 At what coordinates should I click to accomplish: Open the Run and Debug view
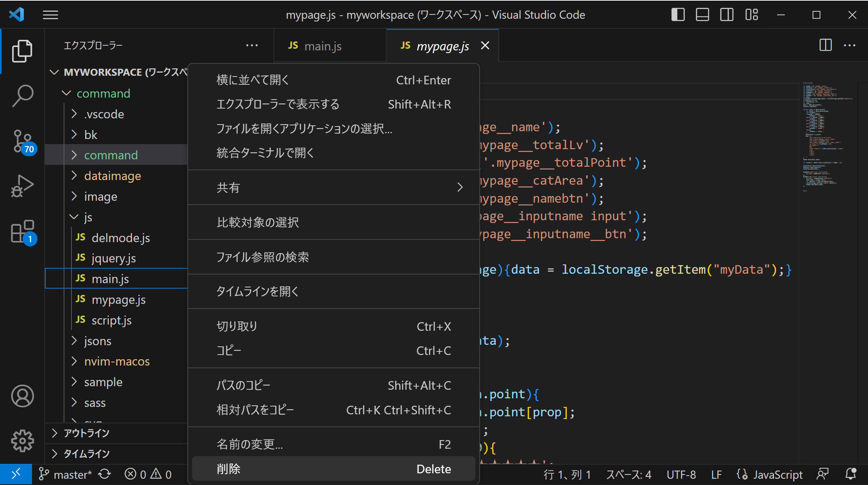coord(22,186)
